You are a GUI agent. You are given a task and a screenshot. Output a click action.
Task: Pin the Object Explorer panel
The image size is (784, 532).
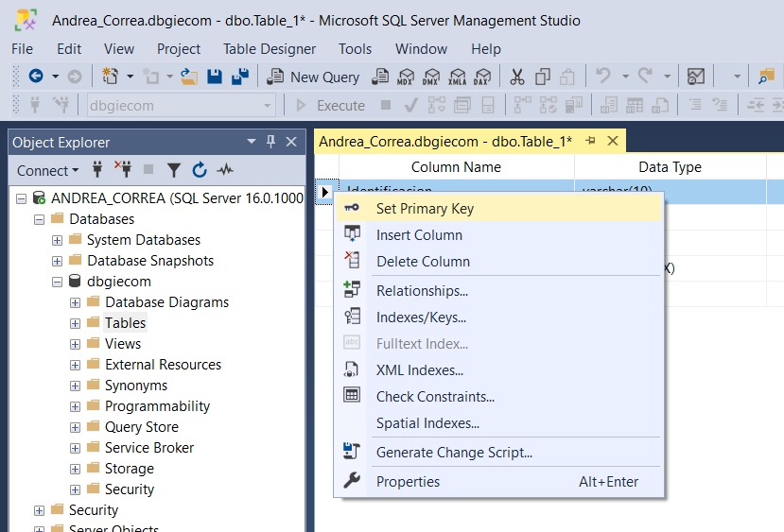click(x=271, y=142)
